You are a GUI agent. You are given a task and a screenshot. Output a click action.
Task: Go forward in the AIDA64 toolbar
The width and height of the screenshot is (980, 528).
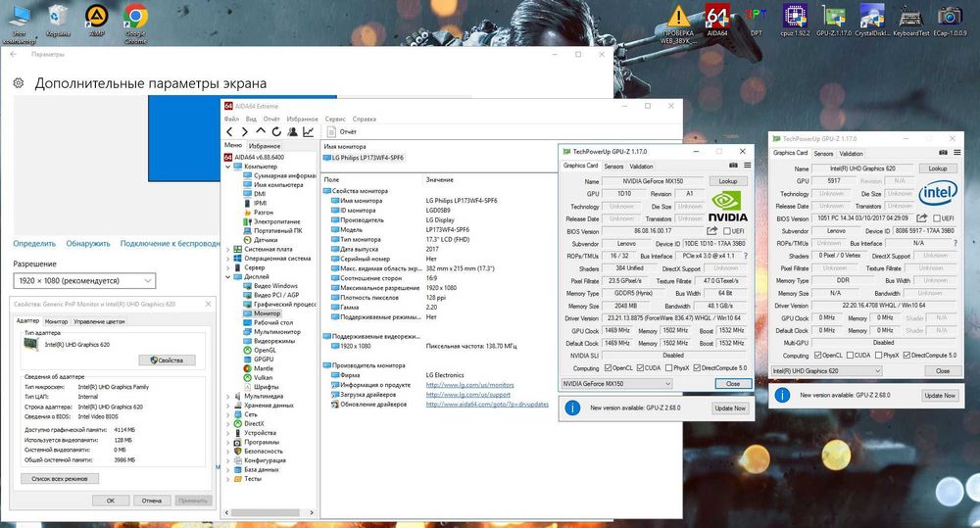click(x=244, y=132)
